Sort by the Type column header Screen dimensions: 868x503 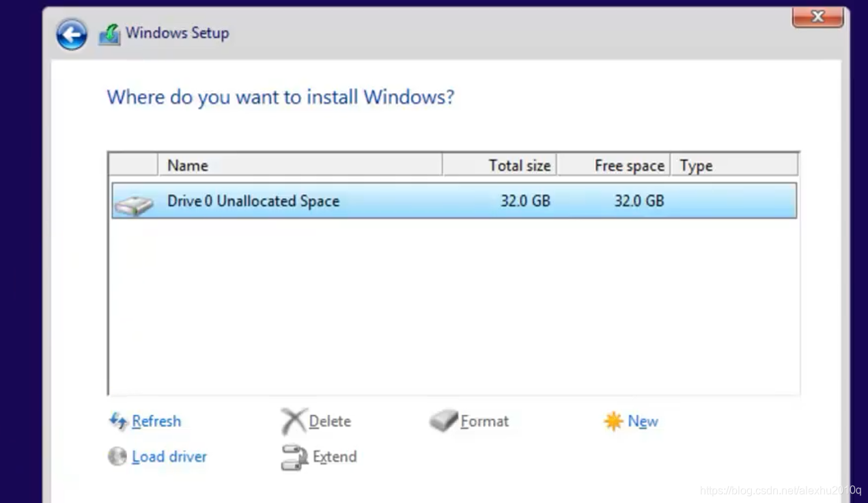(x=734, y=165)
